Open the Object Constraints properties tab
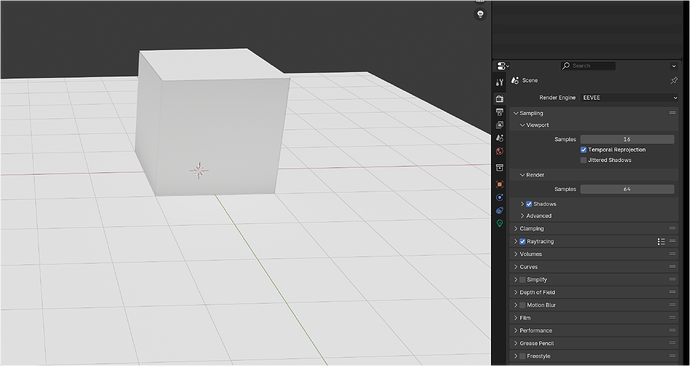 point(499,210)
